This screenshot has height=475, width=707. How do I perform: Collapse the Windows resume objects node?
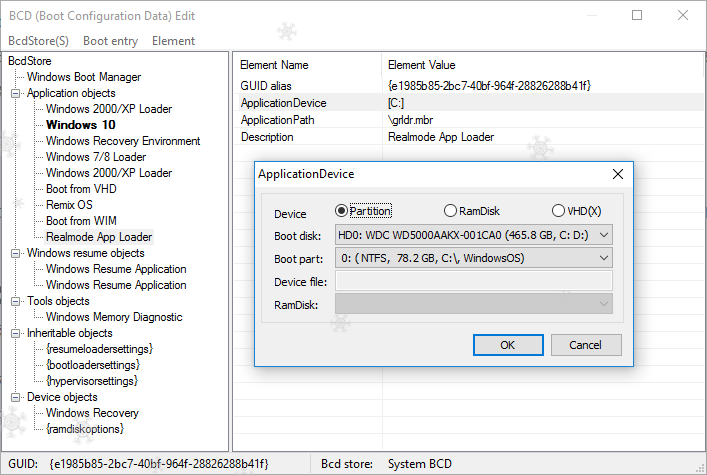pyautogui.click(x=15, y=253)
